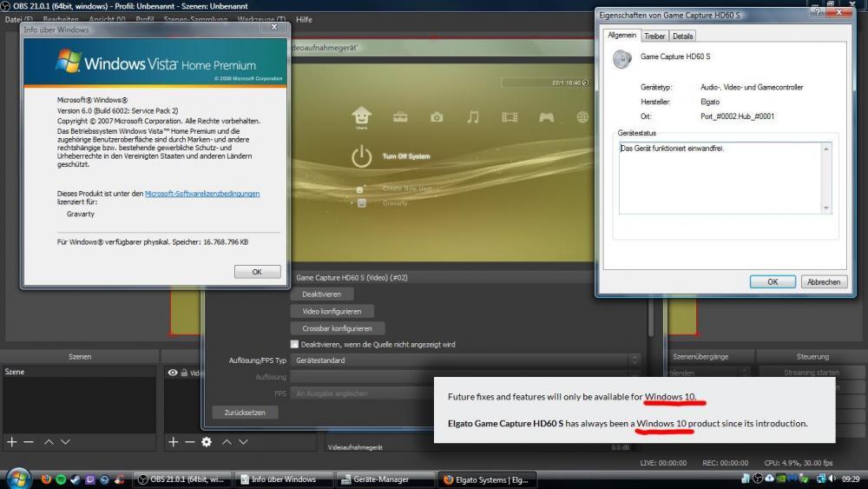Open the scene transition dropdown under Szenenübergänge
868x489 pixels.
click(x=709, y=373)
